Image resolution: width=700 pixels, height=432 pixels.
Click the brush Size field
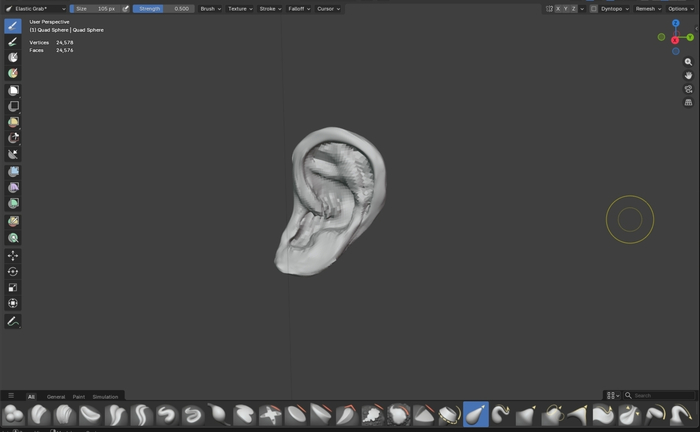click(x=95, y=8)
